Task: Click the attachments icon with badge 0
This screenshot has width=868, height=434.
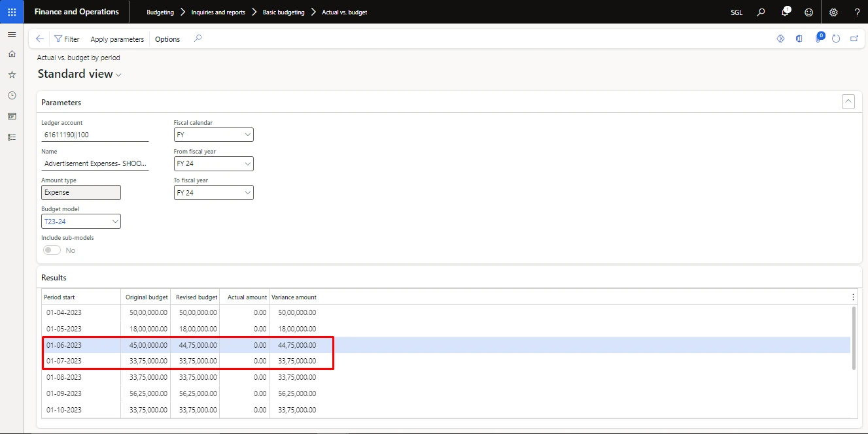Action: pos(819,38)
